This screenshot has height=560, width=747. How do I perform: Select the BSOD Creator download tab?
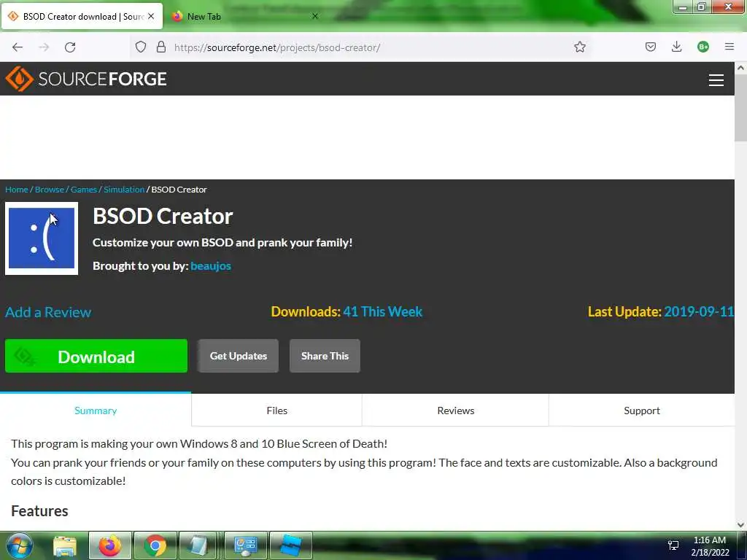click(x=82, y=17)
